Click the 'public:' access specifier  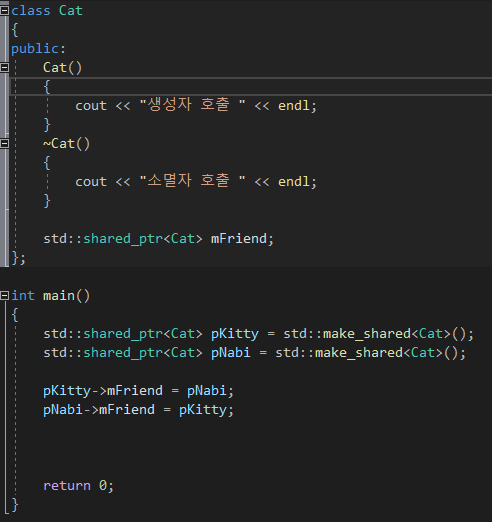coord(39,49)
